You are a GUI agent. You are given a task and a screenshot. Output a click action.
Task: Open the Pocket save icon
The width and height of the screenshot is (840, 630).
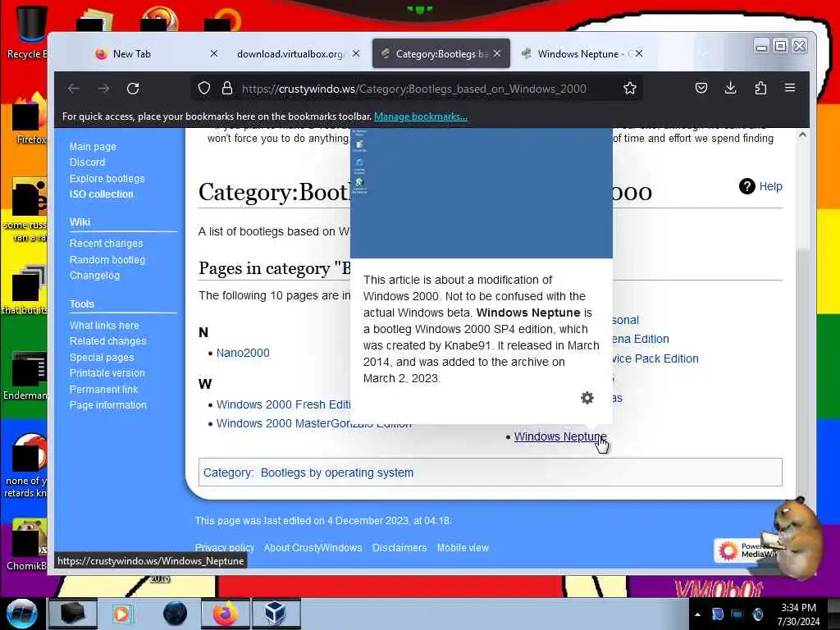coord(701,88)
